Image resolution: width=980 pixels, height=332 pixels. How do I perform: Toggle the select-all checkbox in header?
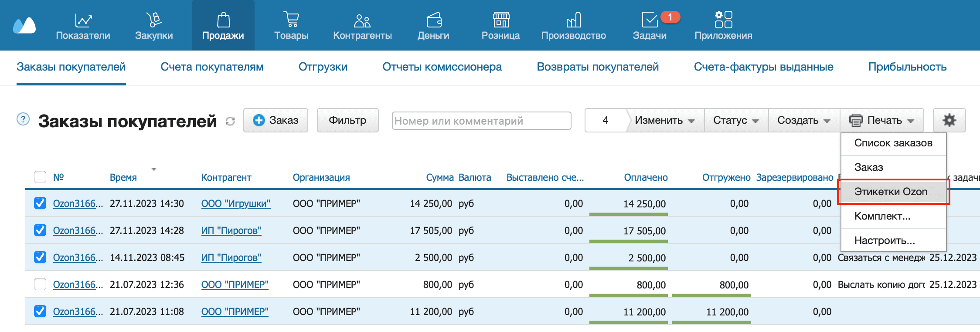[x=40, y=177]
